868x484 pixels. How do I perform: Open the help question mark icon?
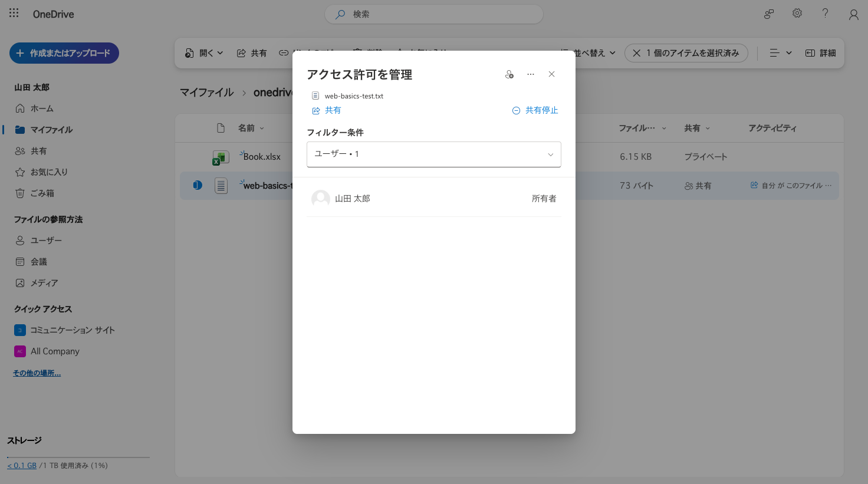point(825,13)
